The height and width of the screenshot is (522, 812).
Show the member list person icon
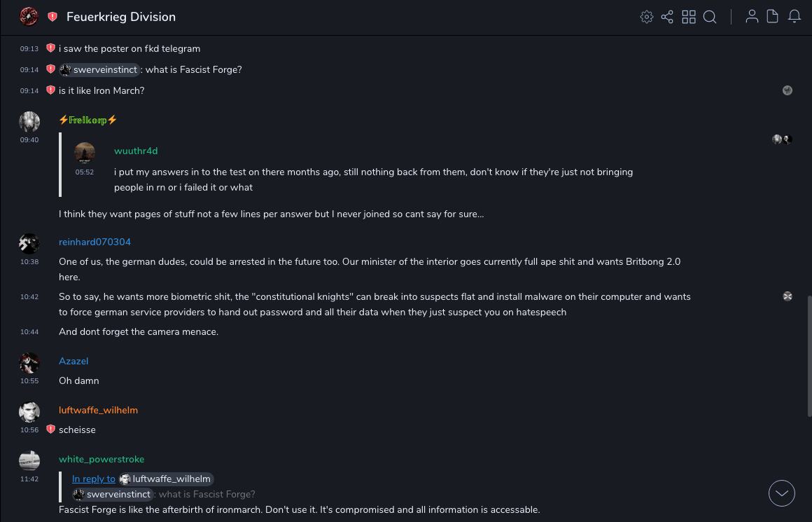click(752, 17)
